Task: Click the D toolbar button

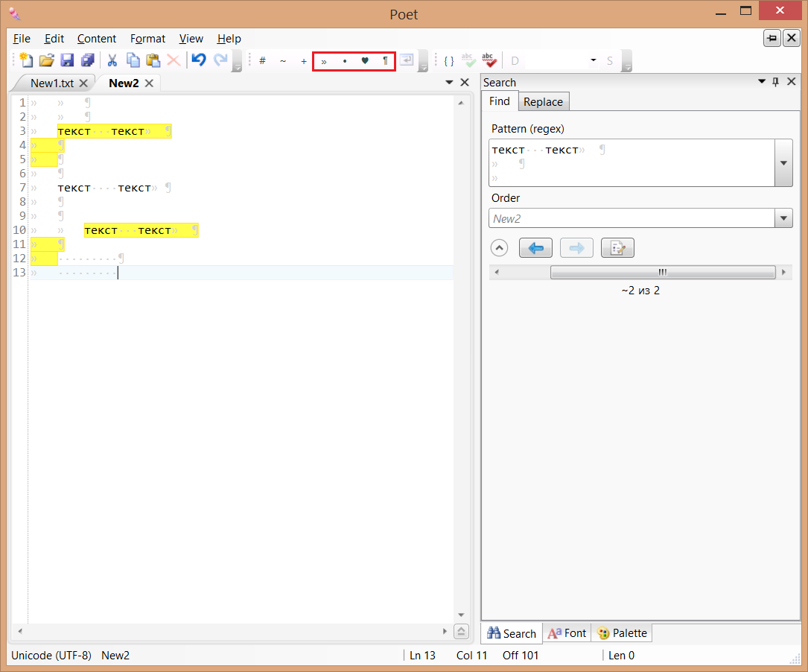Action: point(515,61)
